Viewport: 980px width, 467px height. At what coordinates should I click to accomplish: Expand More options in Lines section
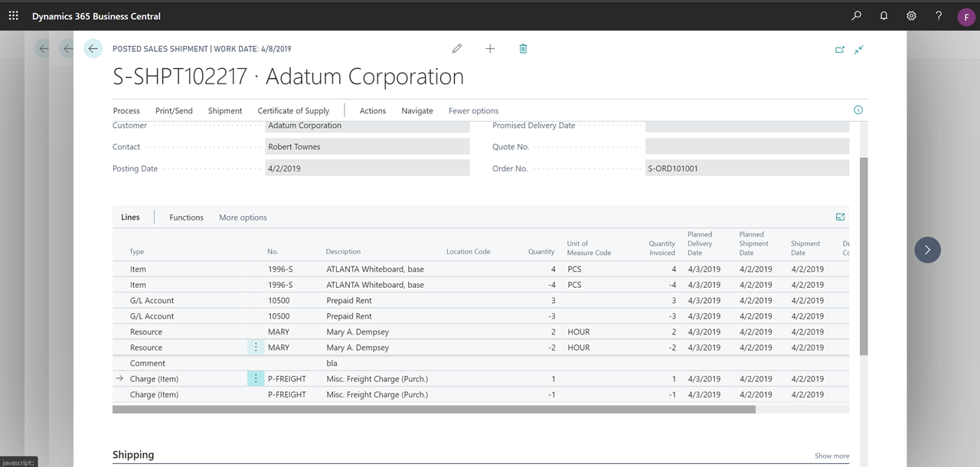point(243,217)
